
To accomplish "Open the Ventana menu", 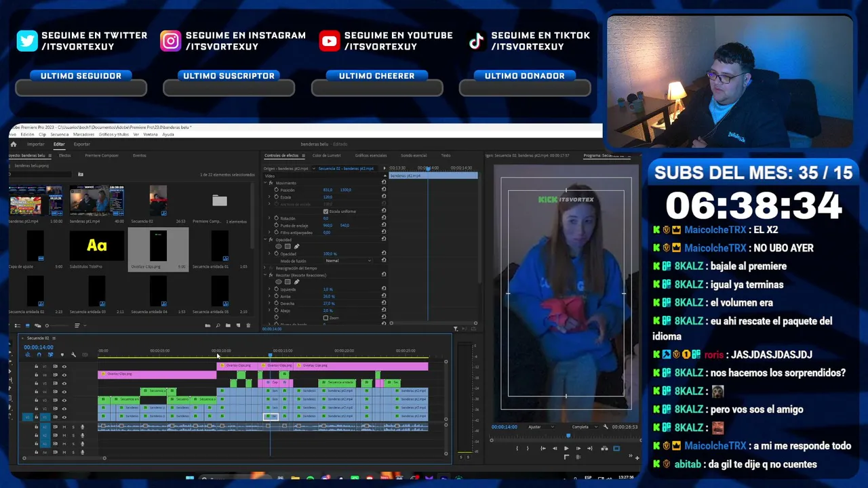I will point(151,134).
